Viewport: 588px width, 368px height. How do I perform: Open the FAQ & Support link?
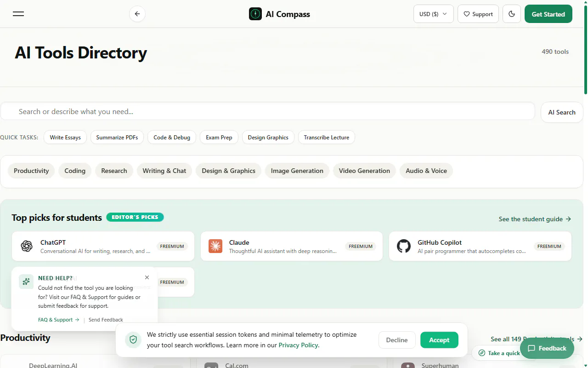click(59, 320)
